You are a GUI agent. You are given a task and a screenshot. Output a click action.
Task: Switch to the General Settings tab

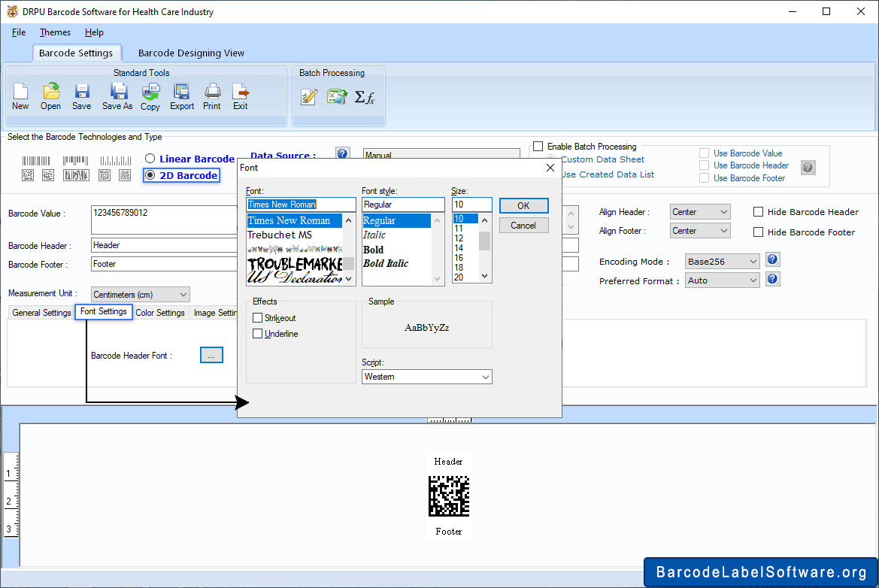click(x=41, y=313)
